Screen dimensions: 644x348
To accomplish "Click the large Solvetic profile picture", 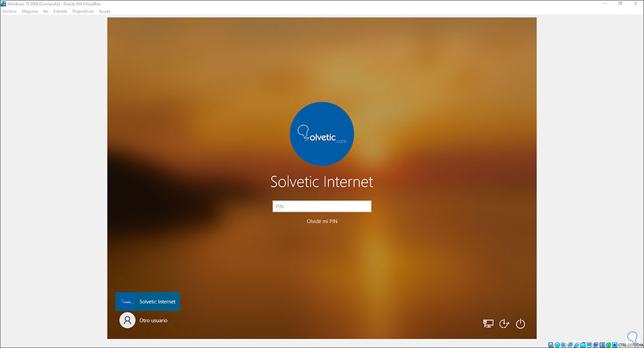I will [x=322, y=134].
